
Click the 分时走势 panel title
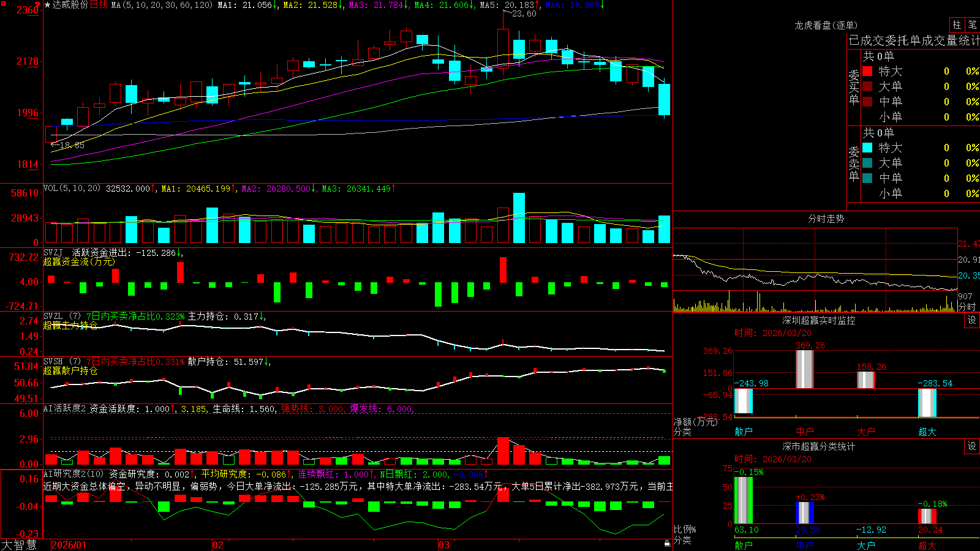coord(826,219)
